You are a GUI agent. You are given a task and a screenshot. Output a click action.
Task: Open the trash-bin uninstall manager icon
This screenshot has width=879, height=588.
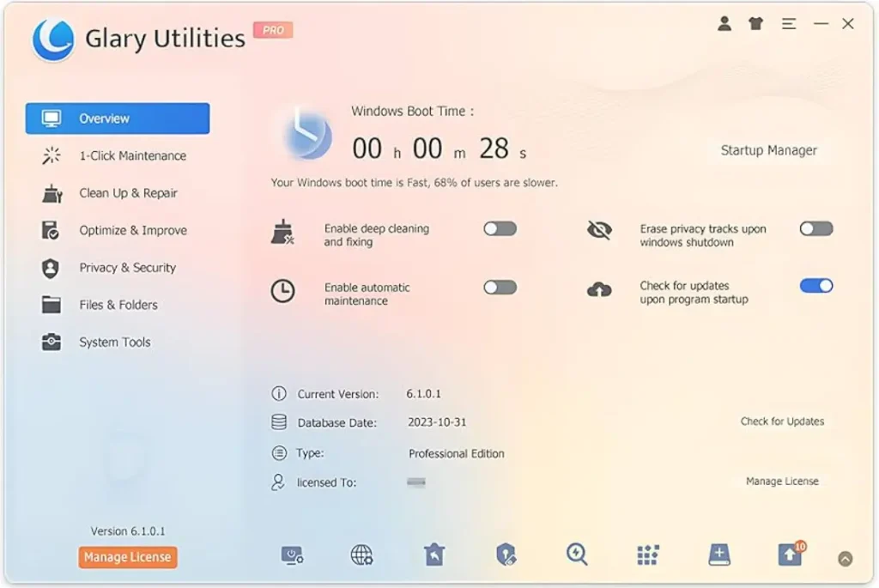(434, 555)
